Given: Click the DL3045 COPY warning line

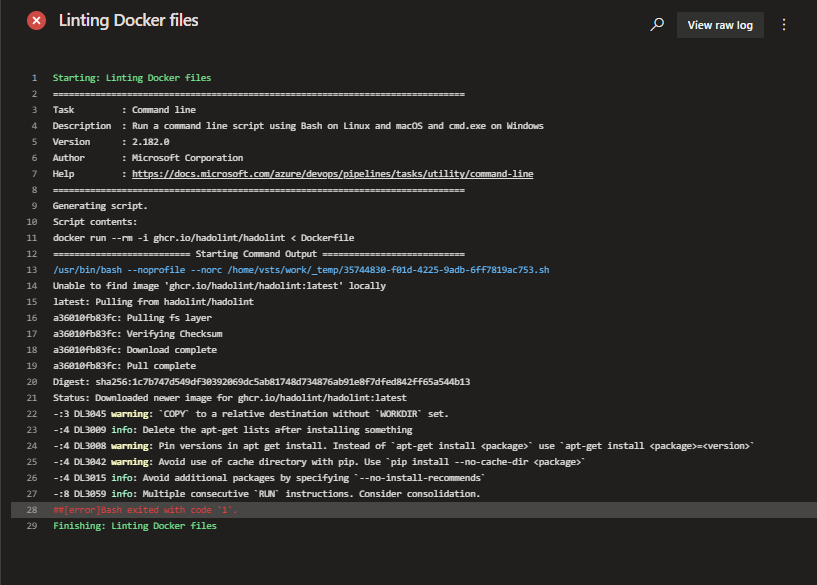Looking at the screenshot, I should pyautogui.click(x=250, y=414).
